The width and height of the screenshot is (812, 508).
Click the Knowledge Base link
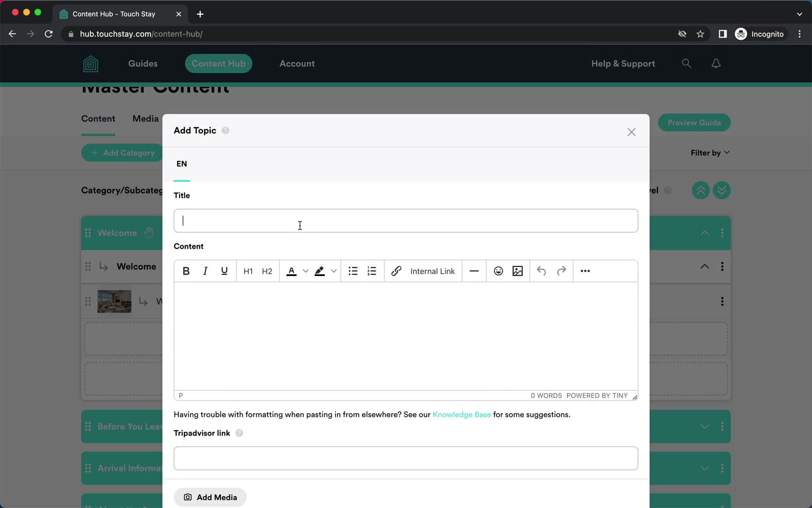(x=462, y=414)
